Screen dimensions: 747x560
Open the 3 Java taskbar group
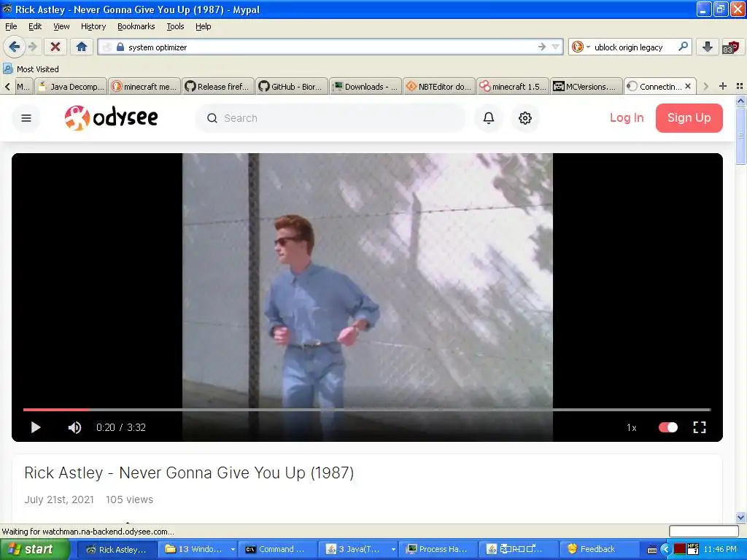pyautogui.click(x=360, y=550)
